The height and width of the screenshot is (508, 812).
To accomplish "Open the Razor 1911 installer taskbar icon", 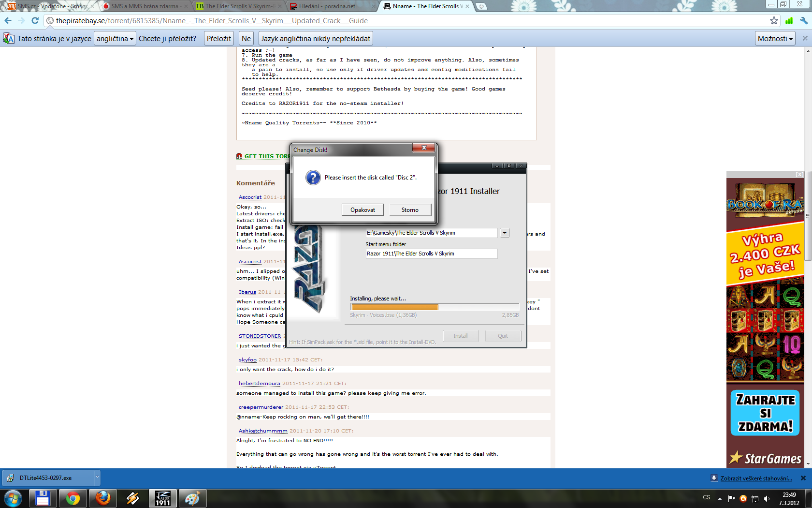I will 162,498.
